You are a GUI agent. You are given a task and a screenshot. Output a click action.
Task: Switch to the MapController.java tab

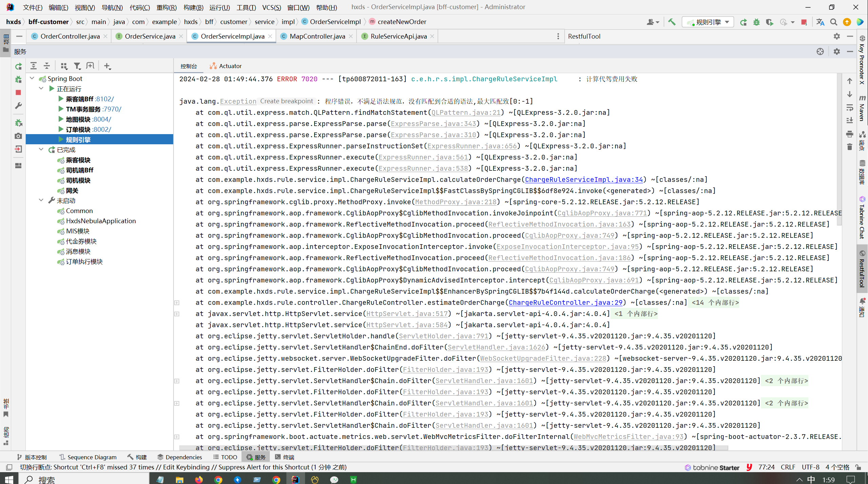[x=317, y=36]
